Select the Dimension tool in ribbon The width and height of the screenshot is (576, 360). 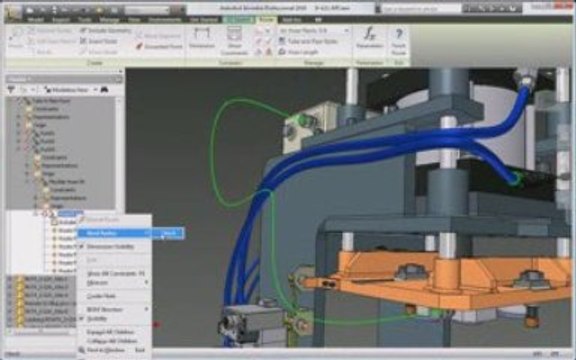202,37
